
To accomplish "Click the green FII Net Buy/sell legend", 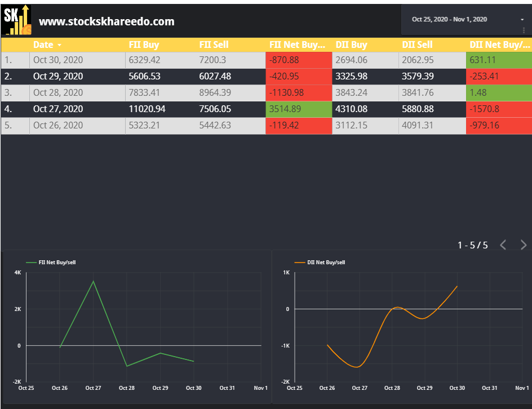I will pyautogui.click(x=51, y=262).
